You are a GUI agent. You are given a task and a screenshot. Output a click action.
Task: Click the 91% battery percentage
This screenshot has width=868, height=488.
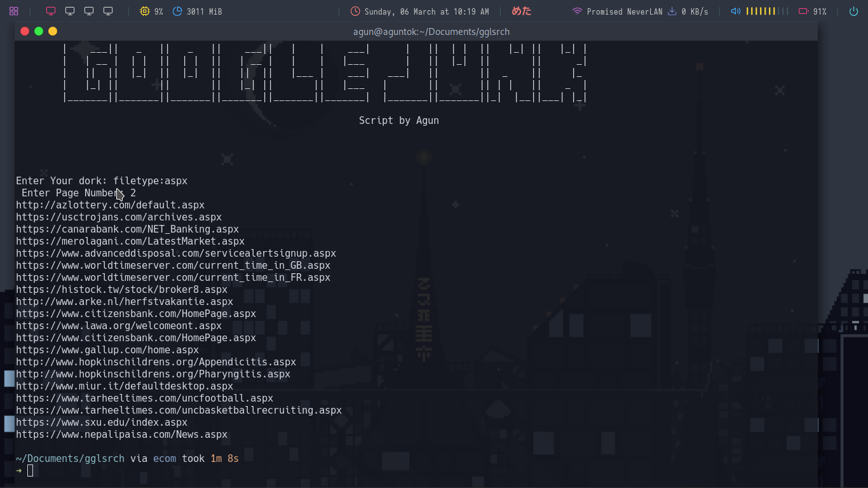[820, 12]
